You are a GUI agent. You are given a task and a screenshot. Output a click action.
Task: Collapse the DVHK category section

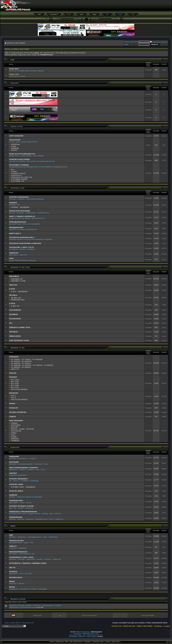[162, 60]
